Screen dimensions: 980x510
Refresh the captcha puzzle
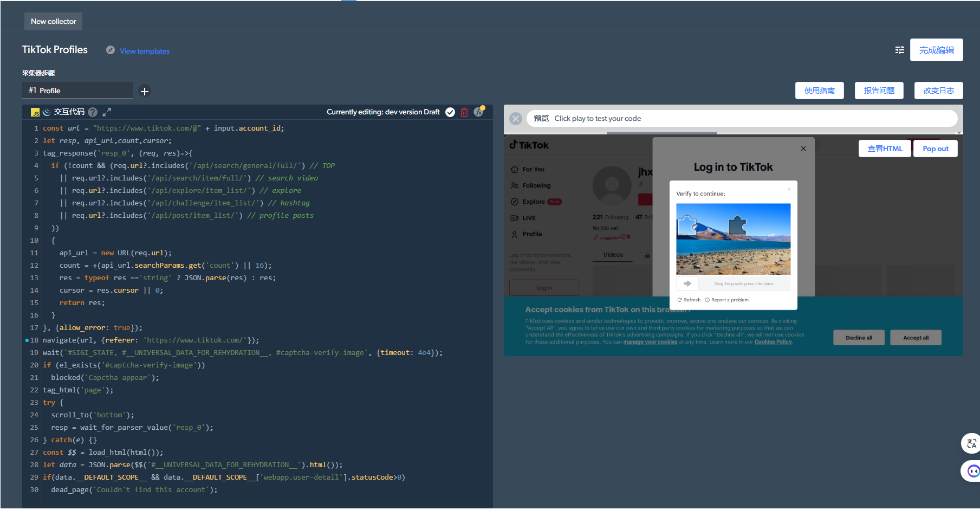[689, 300]
